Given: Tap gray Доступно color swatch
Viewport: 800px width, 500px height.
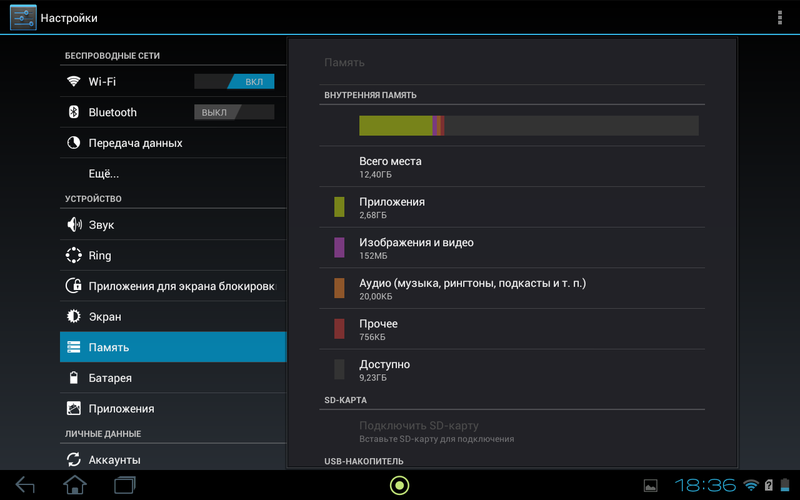Looking at the screenshot, I should pyautogui.click(x=339, y=369).
